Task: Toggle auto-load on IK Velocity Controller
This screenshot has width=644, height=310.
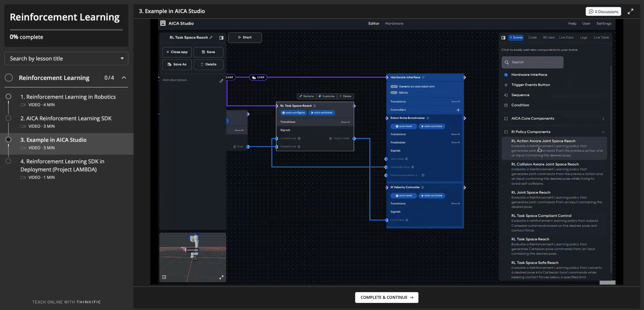Action: tap(404, 196)
